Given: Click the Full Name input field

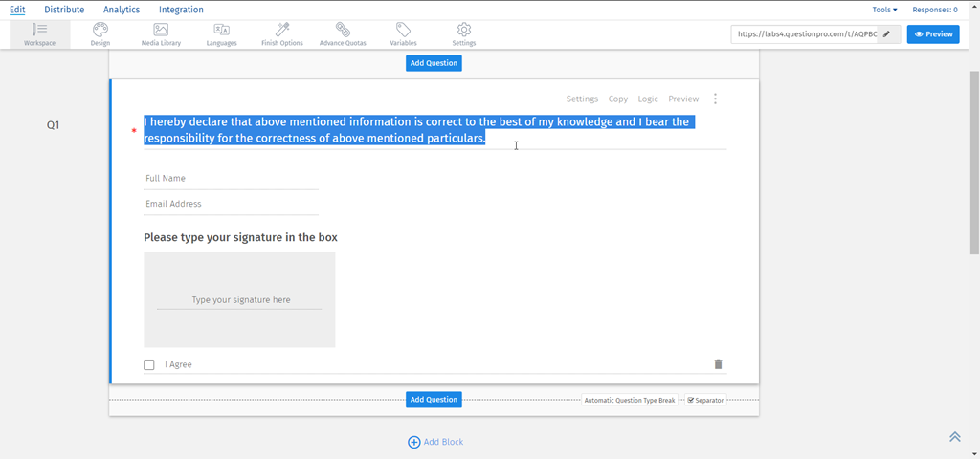Looking at the screenshot, I should (x=232, y=179).
